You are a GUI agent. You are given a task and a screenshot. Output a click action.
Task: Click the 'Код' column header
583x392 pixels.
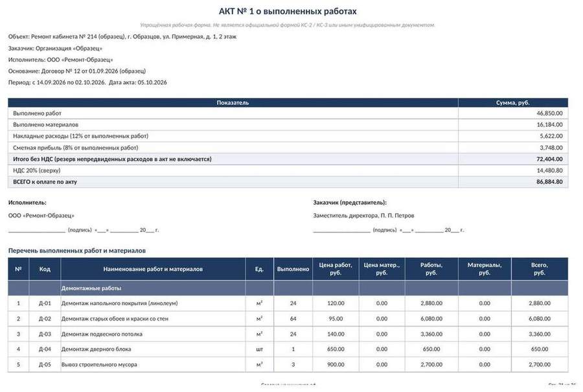[45, 269]
